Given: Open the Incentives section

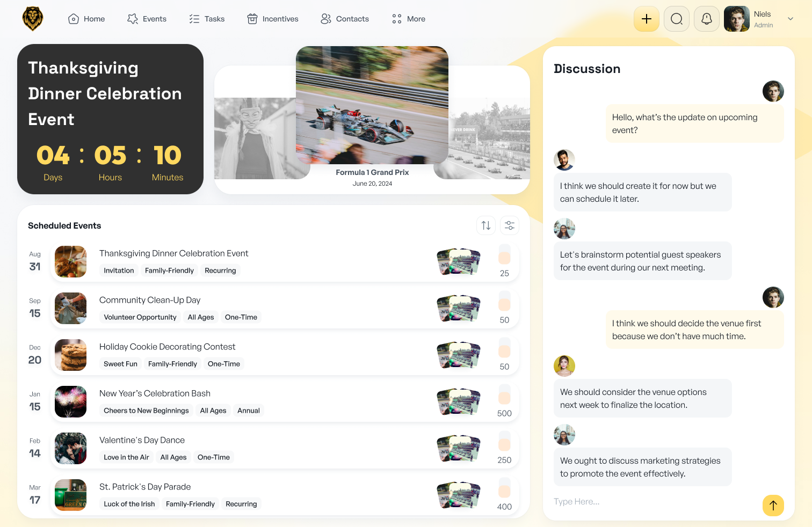Looking at the screenshot, I should click(273, 19).
